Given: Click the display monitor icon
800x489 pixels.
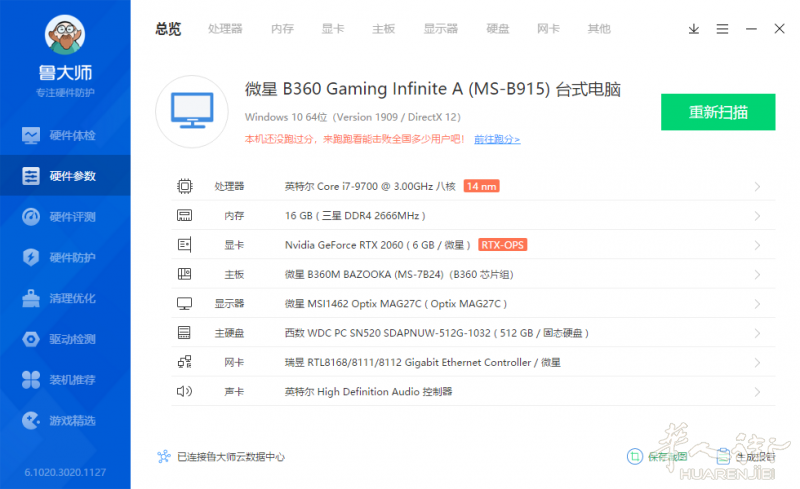Looking at the screenshot, I should [x=185, y=304].
